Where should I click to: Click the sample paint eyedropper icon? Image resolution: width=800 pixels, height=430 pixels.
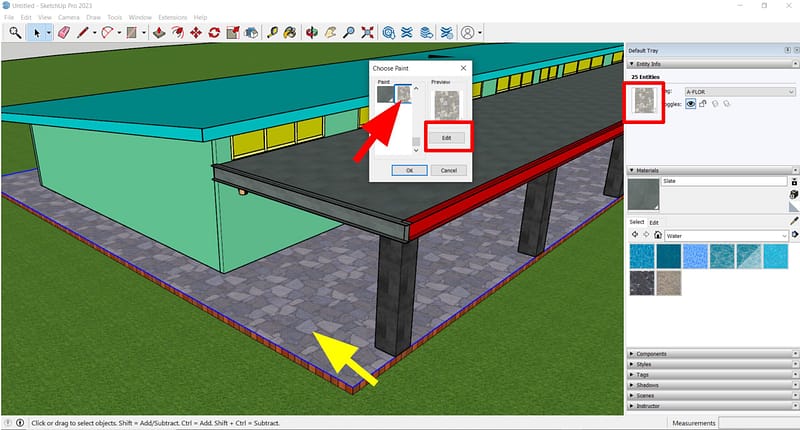tap(794, 220)
